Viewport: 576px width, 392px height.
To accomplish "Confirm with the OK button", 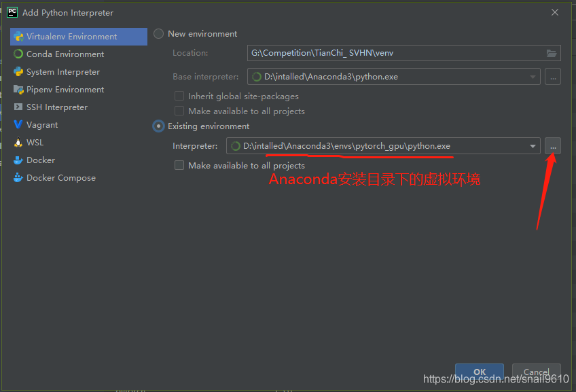I will (480, 372).
